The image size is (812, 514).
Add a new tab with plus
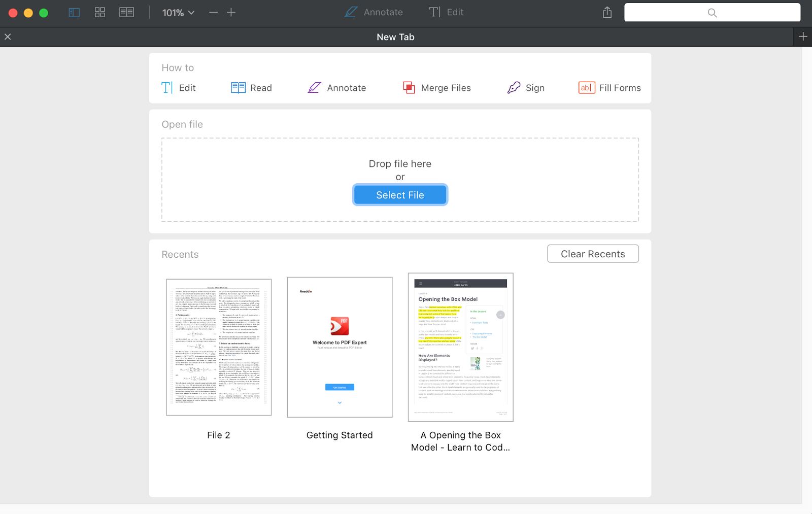[803, 37]
